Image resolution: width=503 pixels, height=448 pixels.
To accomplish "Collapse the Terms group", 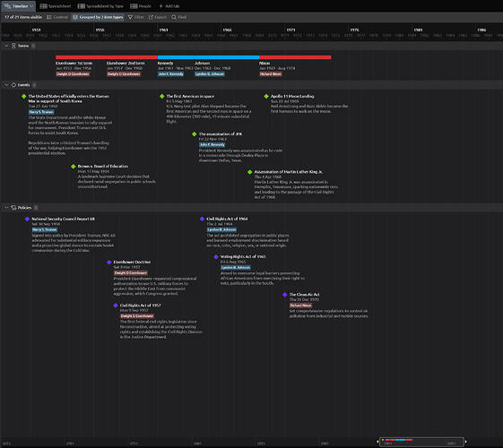I will pyautogui.click(x=6, y=46).
